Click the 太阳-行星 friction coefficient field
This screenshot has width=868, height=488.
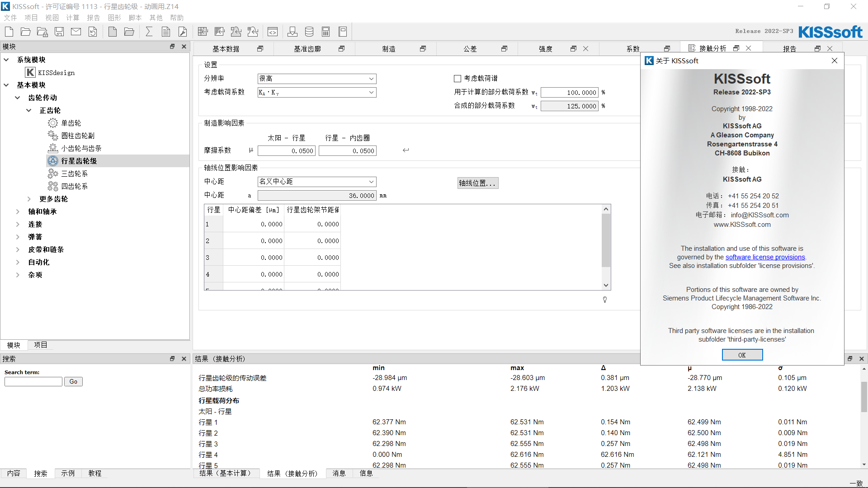(x=287, y=151)
